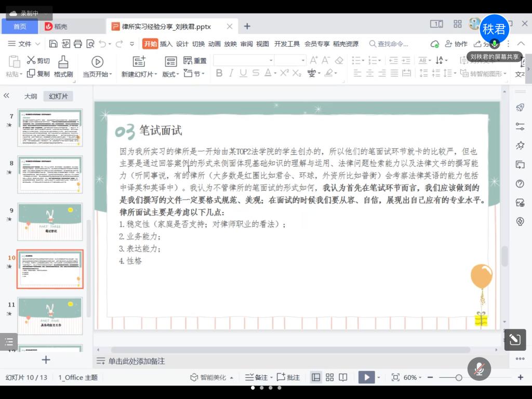
Task: Open slide sorter view in status bar
Action: click(329, 378)
